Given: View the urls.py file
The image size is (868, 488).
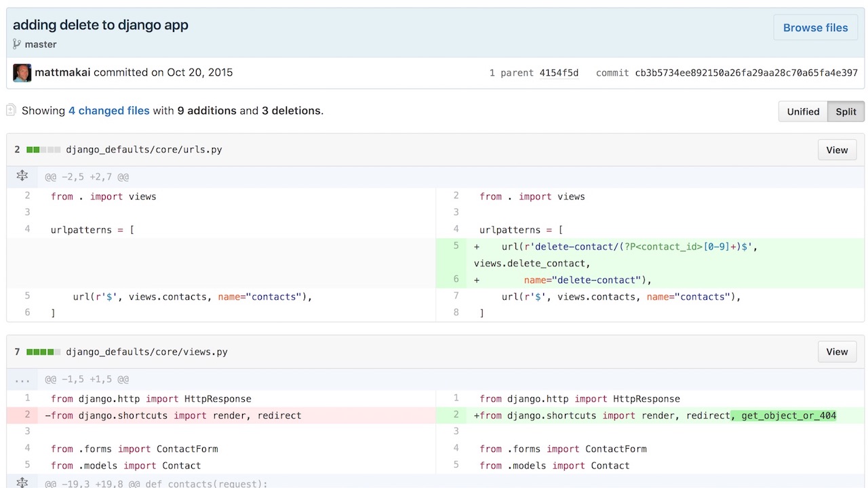Looking at the screenshot, I should [837, 150].
